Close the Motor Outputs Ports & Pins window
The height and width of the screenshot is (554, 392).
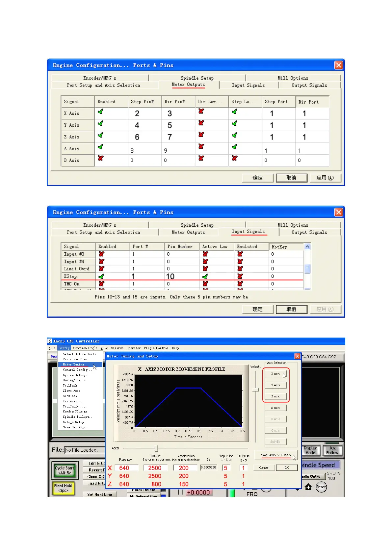(338, 65)
